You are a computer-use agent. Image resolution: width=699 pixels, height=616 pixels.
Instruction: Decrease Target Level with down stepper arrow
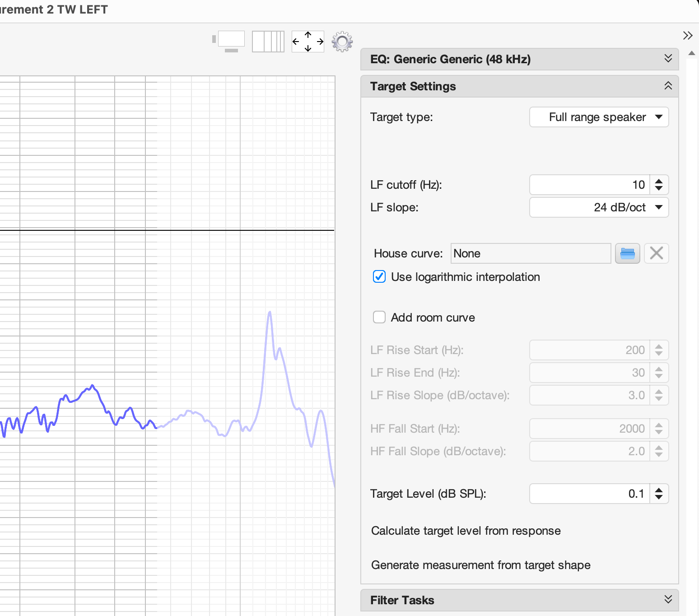click(x=659, y=497)
